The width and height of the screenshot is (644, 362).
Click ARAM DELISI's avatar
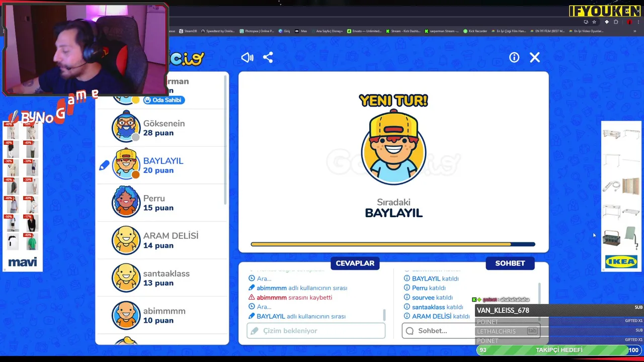126,240
